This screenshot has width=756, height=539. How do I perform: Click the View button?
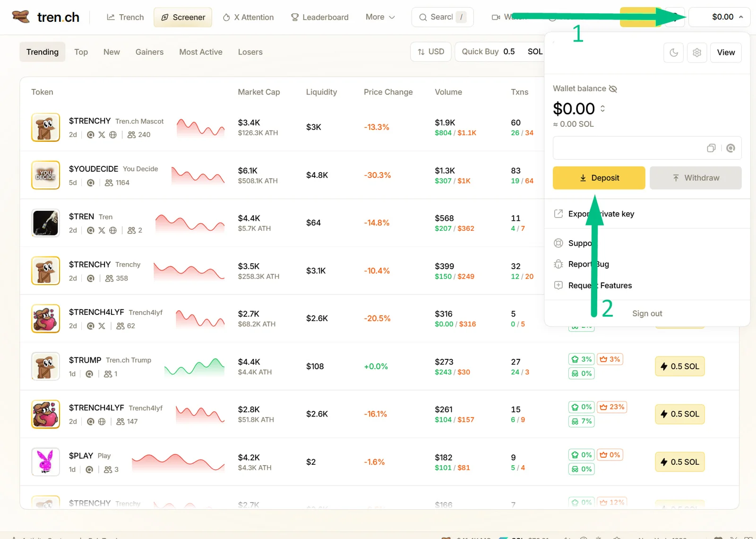[x=726, y=52]
